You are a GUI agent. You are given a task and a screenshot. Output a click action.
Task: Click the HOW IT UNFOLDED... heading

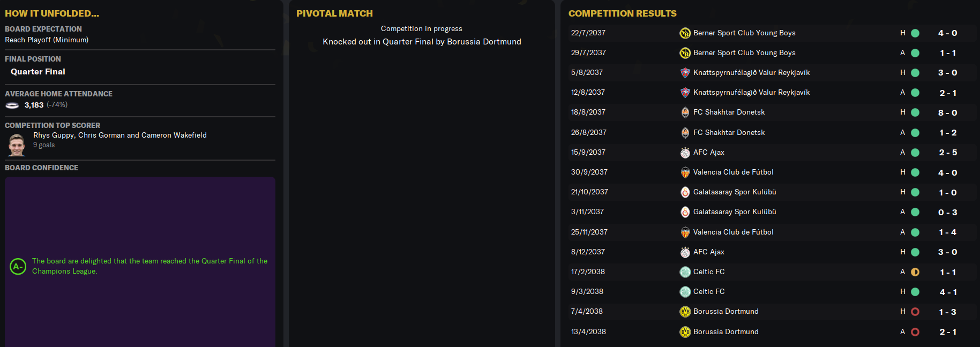[52, 13]
